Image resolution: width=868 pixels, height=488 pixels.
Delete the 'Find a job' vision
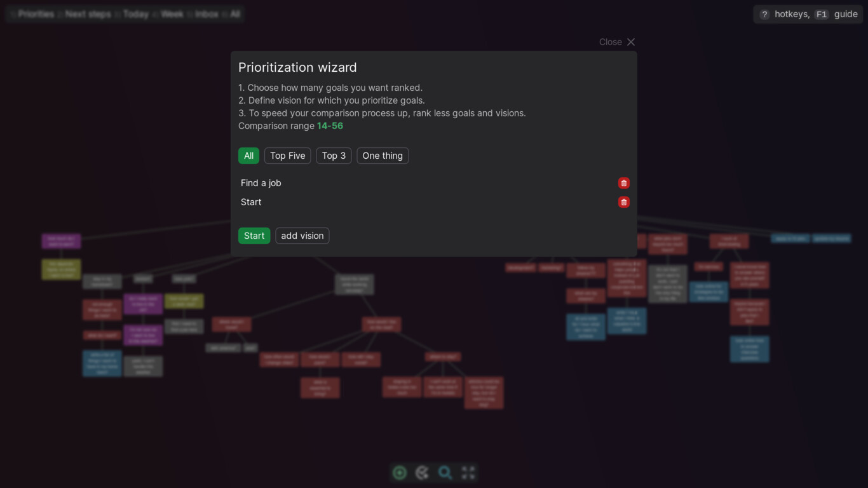[624, 183]
